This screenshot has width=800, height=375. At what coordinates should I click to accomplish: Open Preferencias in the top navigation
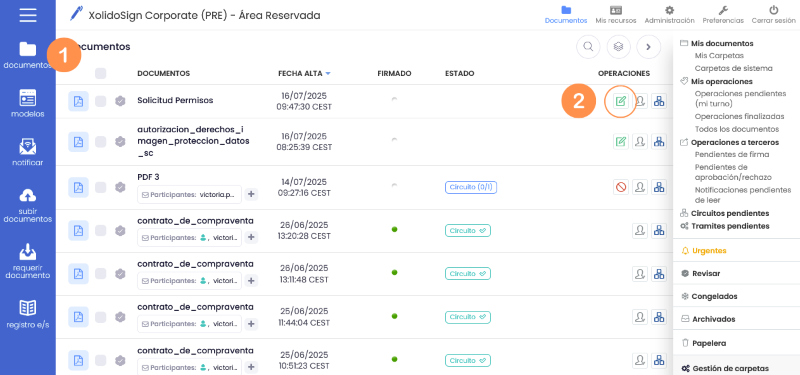coord(723,15)
